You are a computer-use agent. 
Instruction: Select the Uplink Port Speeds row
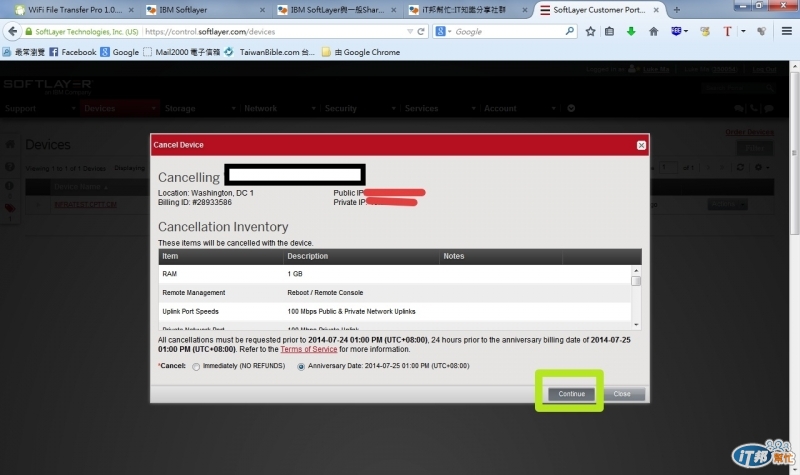pyautogui.click(x=395, y=312)
